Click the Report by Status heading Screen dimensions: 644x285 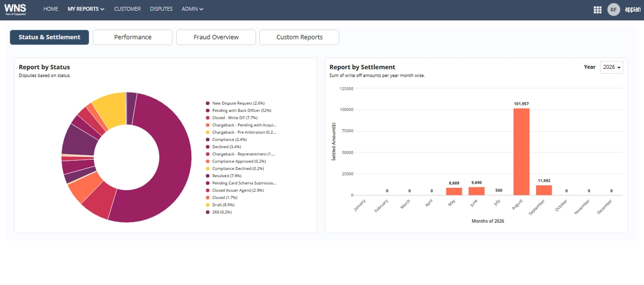[x=44, y=67]
